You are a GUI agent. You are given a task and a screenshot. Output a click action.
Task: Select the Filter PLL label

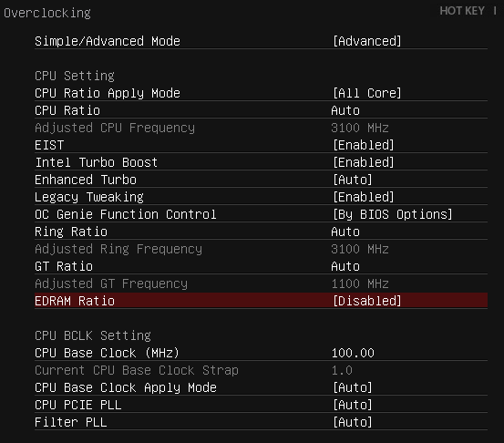pyautogui.click(x=71, y=423)
